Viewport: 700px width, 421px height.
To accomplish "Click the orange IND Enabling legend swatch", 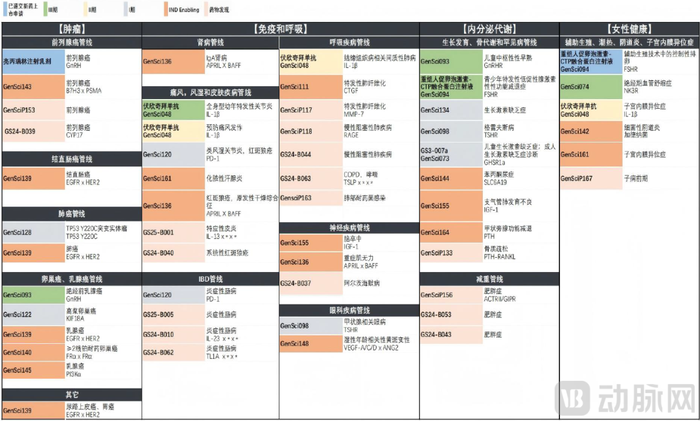I will tap(166, 9).
